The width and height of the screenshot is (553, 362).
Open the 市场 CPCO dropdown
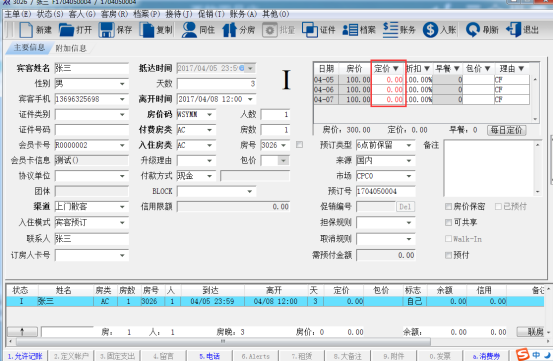[409, 176]
